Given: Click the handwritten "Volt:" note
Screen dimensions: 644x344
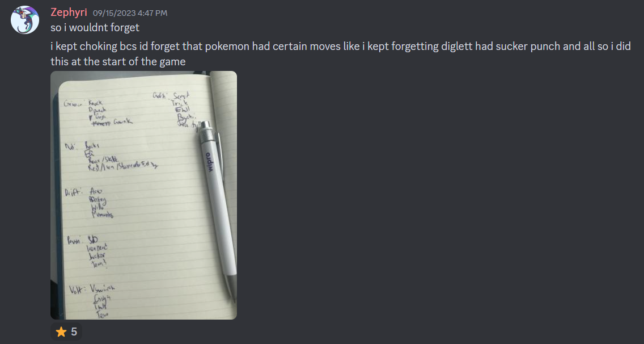Looking at the screenshot, I should click(x=77, y=290).
